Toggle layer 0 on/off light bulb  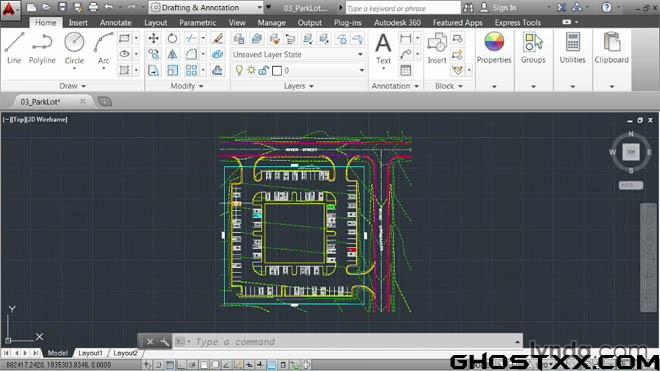pyautogui.click(x=239, y=70)
